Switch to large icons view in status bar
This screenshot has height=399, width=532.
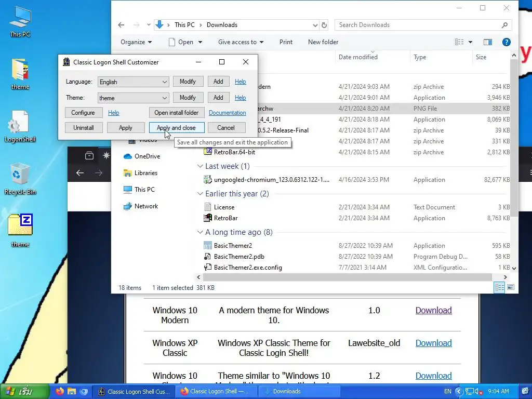pos(511,287)
